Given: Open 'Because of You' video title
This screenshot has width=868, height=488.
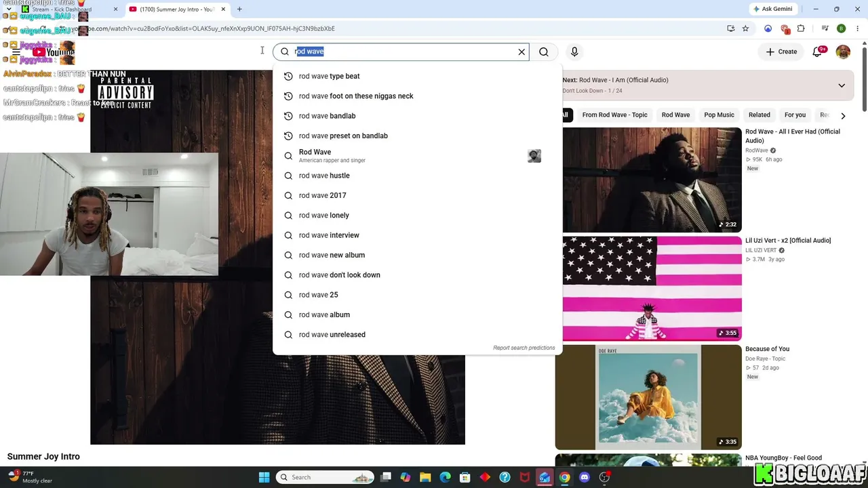Looking at the screenshot, I should point(767,349).
